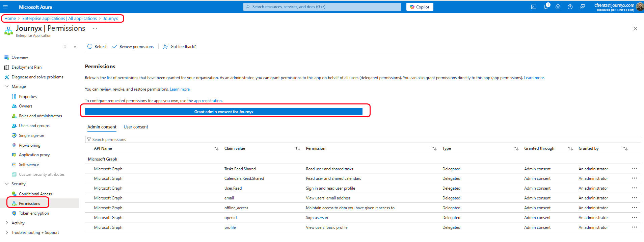Toggle expand-collapse arrows above the sidebar

pos(65,47)
